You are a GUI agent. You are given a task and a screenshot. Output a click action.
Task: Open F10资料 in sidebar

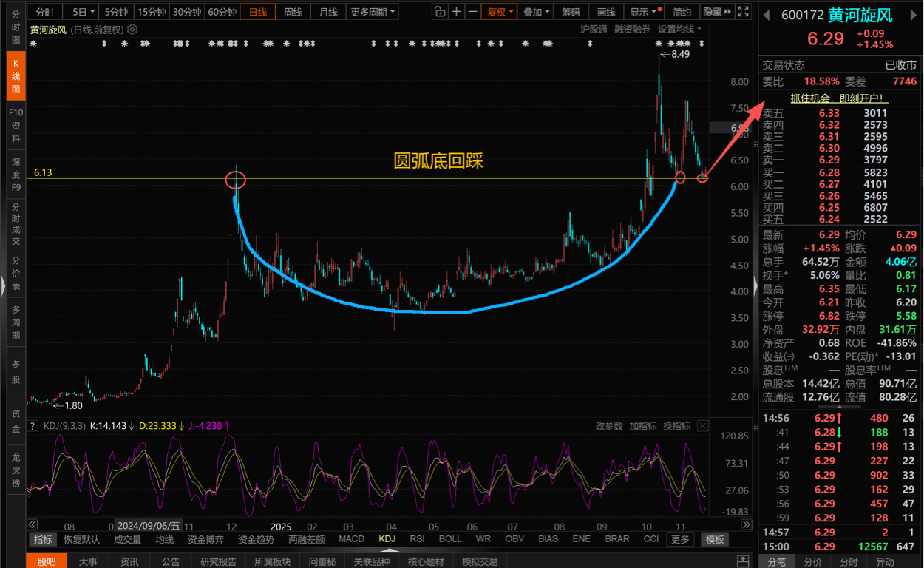(16, 125)
